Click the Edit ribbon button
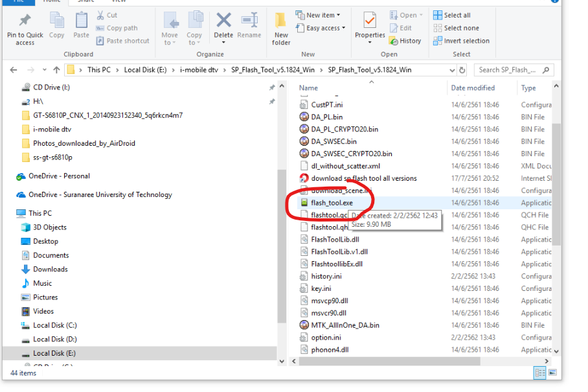Viewport: 588px width, 392px height. click(401, 28)
